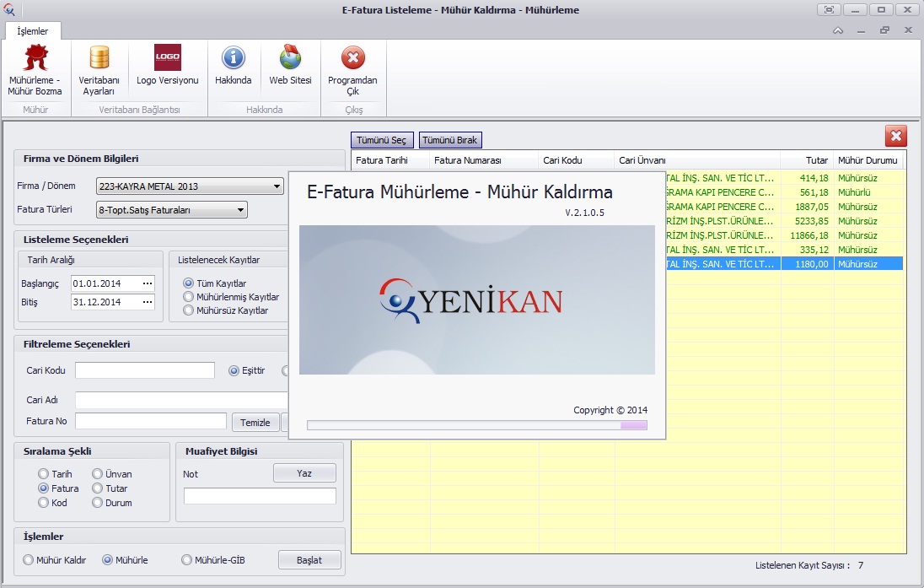Click the splash screen progress bar
This screenshot has width=924, height=588.
point(476,425)
